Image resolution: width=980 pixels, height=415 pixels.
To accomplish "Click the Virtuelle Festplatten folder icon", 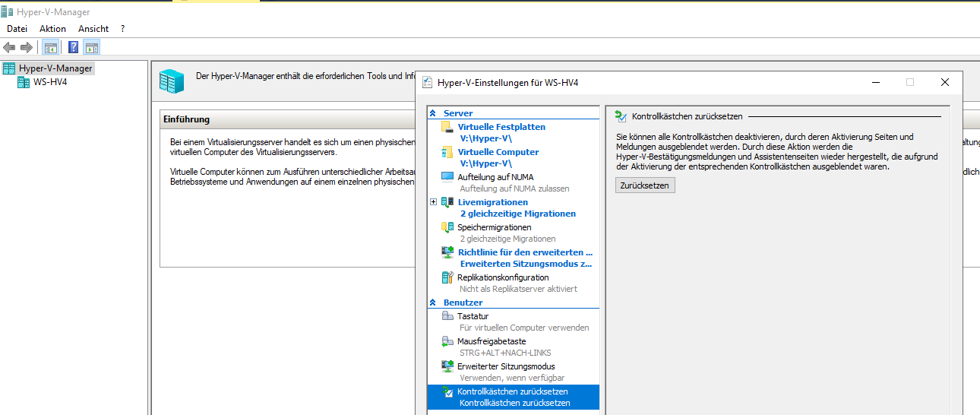I will pos(447,127).
